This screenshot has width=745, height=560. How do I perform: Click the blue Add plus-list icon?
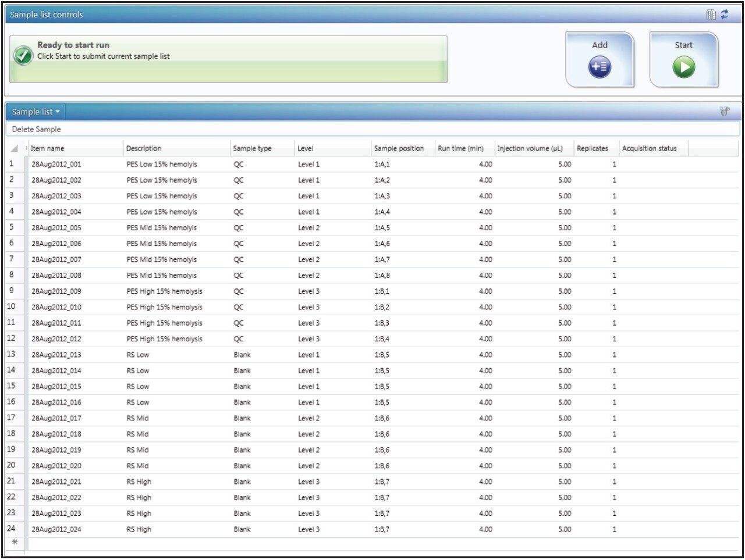(599, 67)
